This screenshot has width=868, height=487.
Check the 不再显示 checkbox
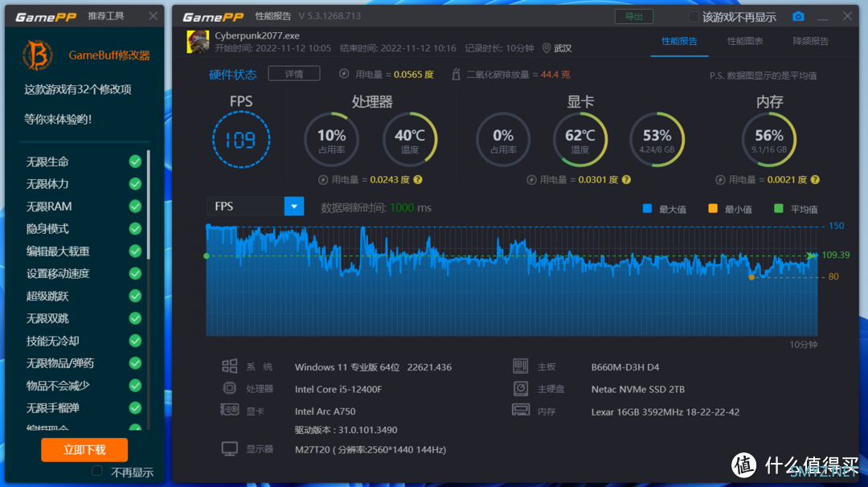tap(97, 471)
